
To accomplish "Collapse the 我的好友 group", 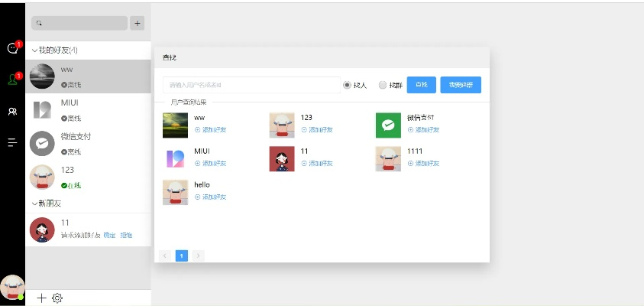I will click(34, 50).
